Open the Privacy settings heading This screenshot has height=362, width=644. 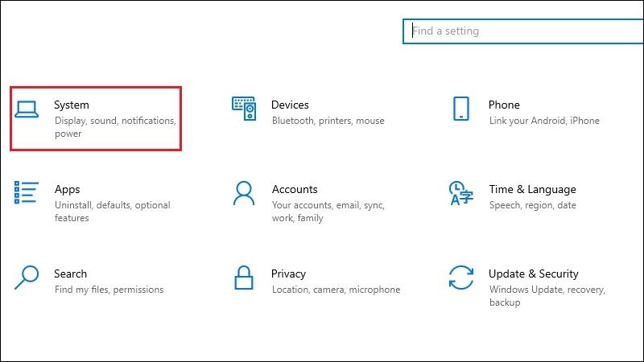tap(288, 274)
